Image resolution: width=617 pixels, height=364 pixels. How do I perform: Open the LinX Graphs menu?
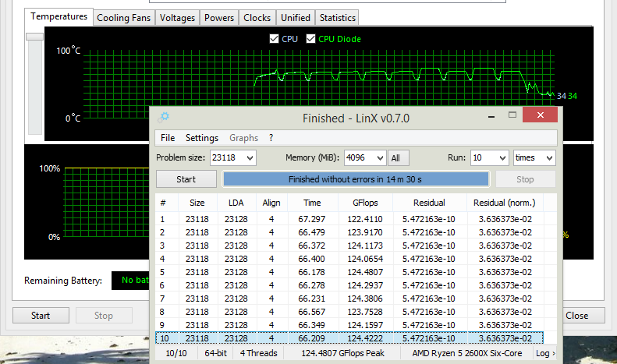point(243,138)
